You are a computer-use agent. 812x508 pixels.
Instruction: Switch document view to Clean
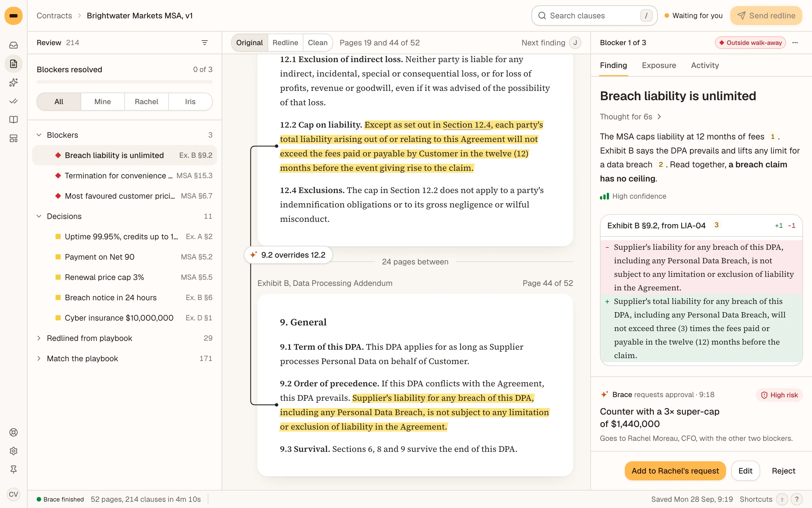317,43
